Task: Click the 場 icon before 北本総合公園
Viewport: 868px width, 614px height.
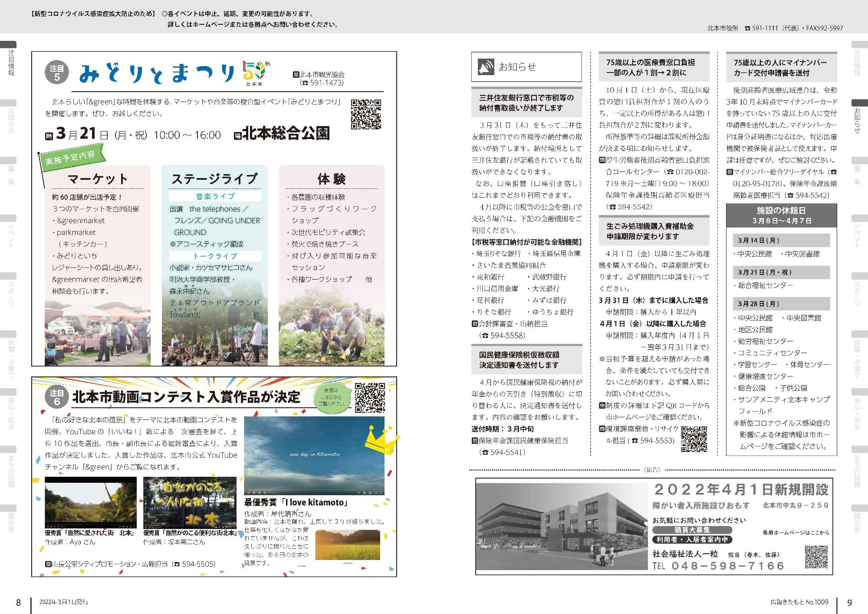Action: click(x=237, y=136)
